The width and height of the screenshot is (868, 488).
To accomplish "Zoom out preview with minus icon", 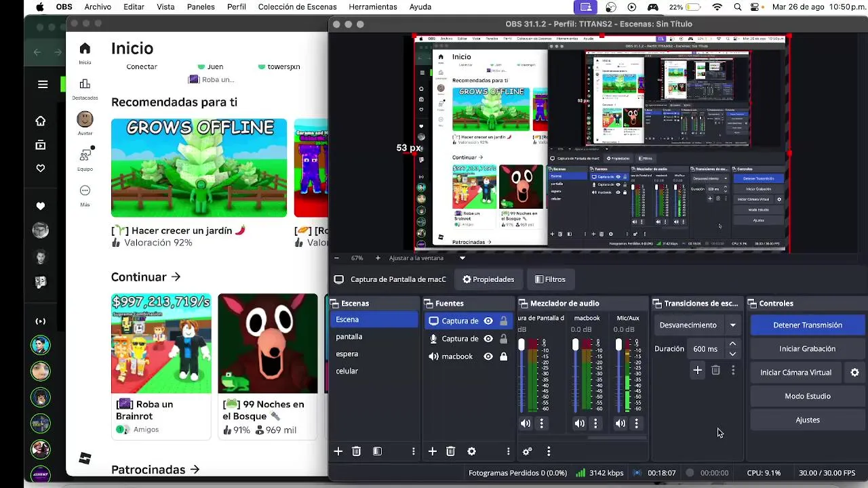I will (x=336, y=258).
